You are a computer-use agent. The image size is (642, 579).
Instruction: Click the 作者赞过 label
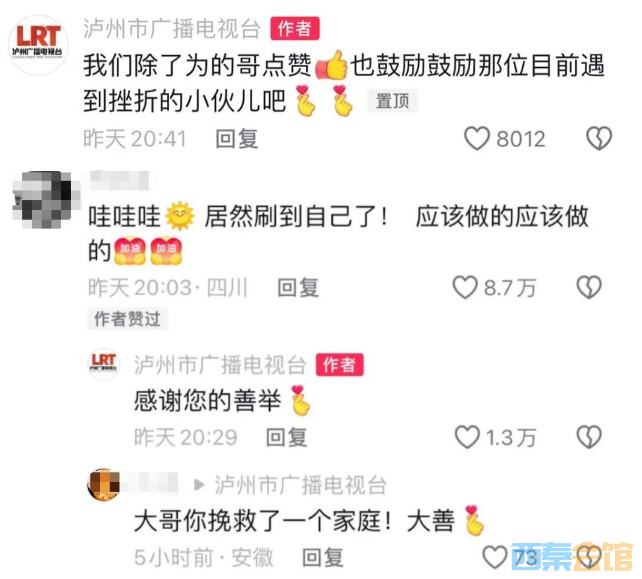[127, 319]
